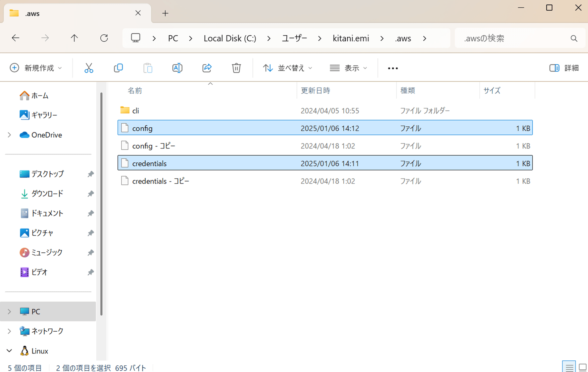Select the 'config - コピー' file
Viewport: 588px width, 372px height.
coord(325,145)
